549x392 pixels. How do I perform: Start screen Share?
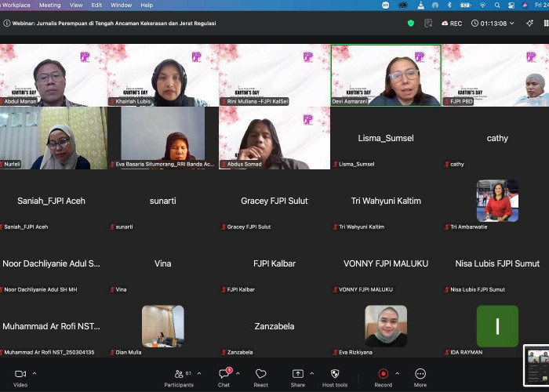point(297,378)
